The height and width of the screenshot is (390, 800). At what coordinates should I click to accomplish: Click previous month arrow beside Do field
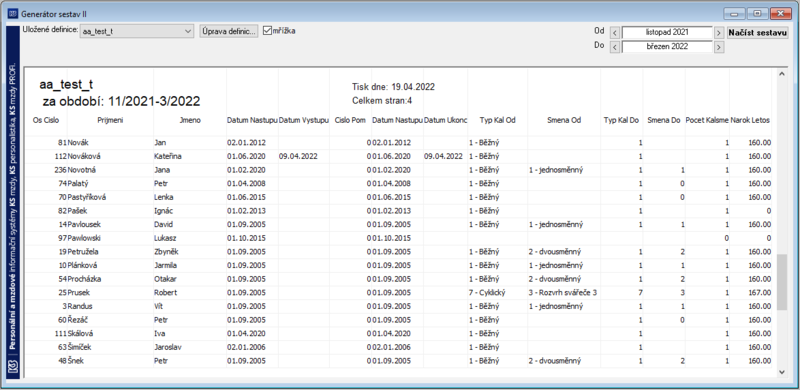[x=615, y=47]
